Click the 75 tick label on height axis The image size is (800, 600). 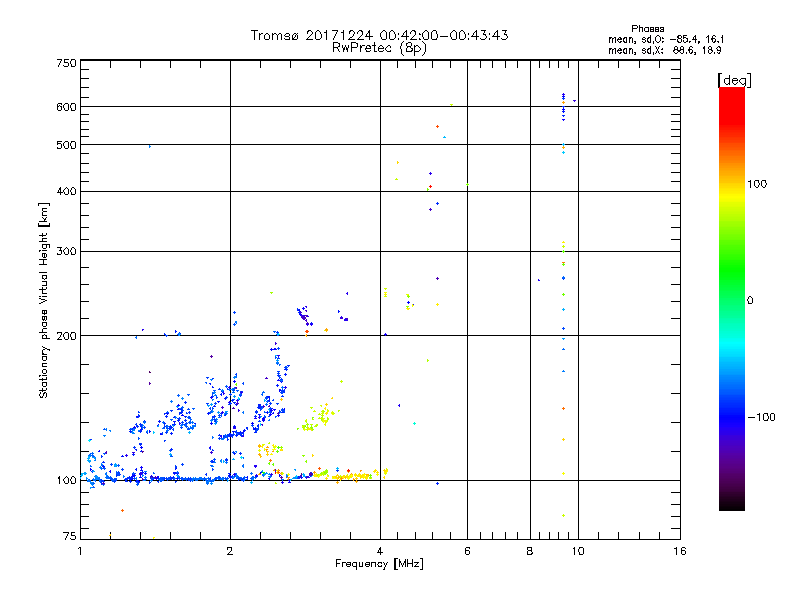point(69,536)
